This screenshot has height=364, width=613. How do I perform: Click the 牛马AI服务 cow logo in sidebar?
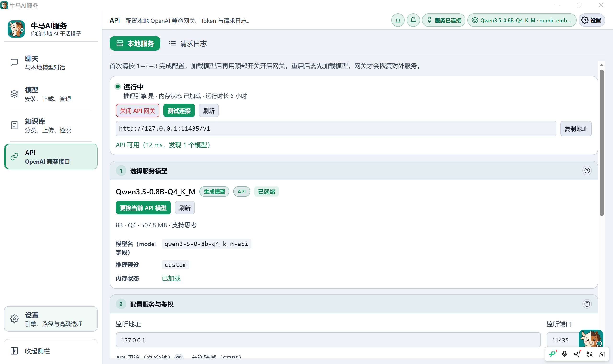[x=16, y=29]
